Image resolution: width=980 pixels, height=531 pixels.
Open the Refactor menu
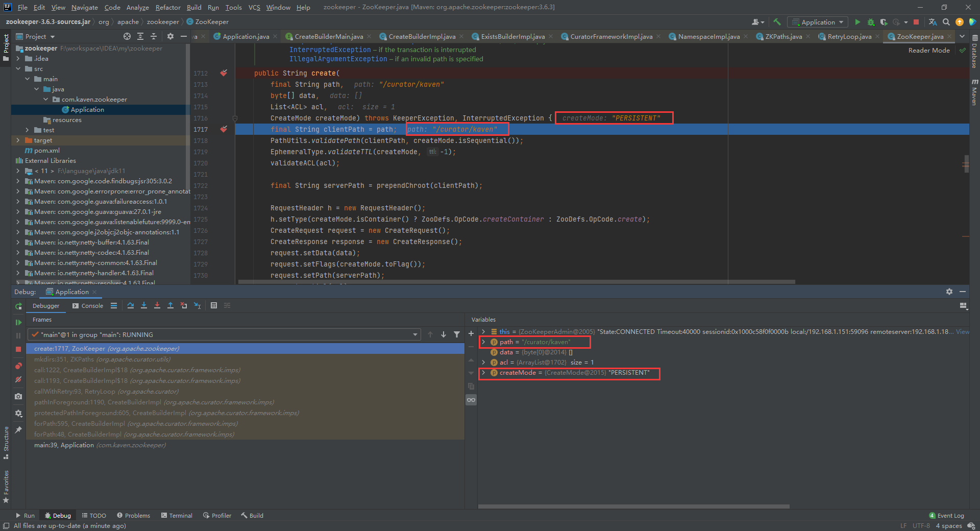click(168, 7)
